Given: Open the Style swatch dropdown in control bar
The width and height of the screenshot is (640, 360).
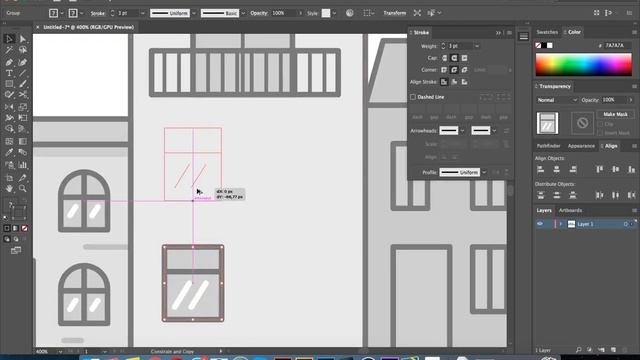Looking at the screenshot, I should 334,13.
